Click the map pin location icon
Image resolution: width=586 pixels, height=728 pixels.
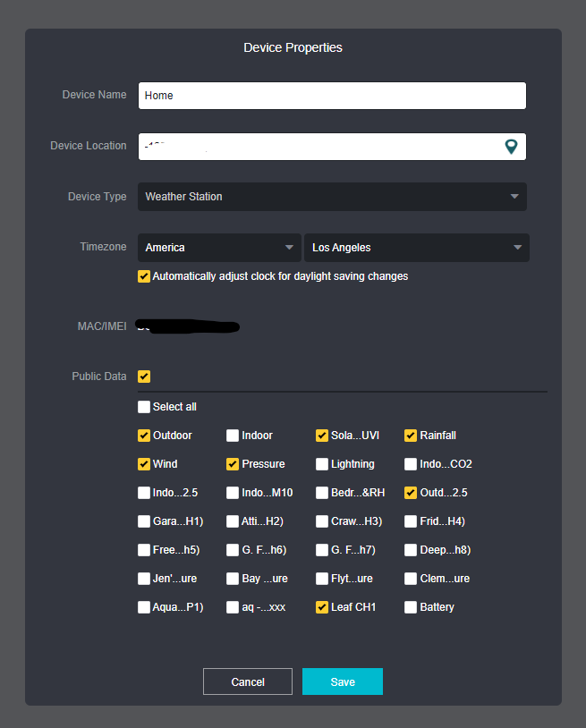click(511, 147)
